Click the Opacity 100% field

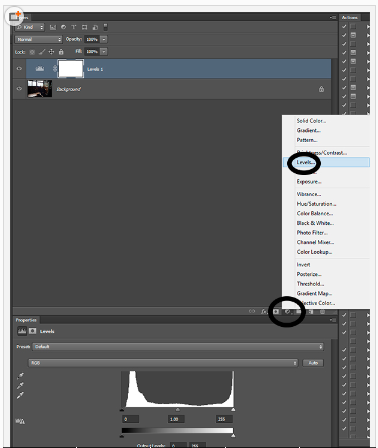click(x=92, y=39)
